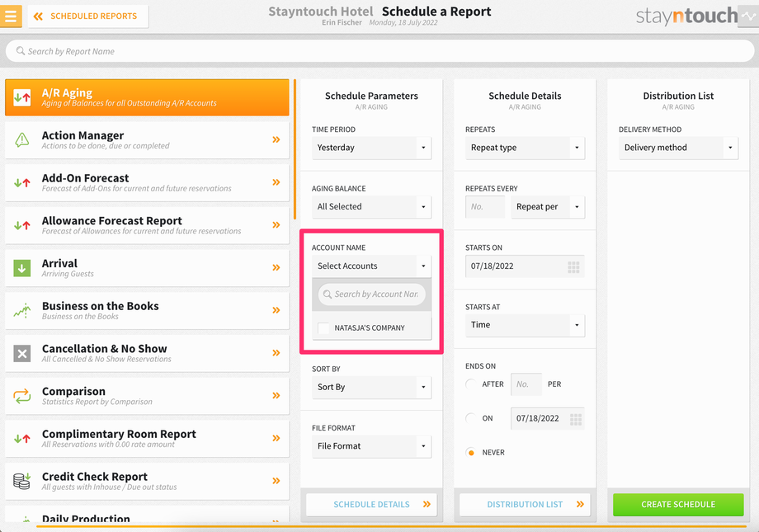Click the orange report list scrollbar
This screenshot has width=759, height=532.
pyautogui.click(x=295, y=149)
